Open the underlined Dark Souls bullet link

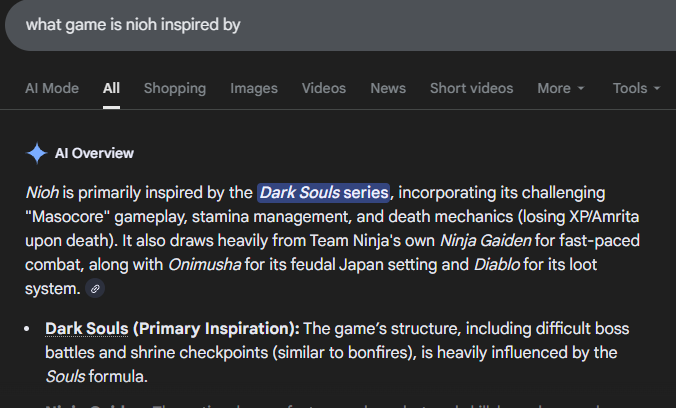tap(86, 329)
